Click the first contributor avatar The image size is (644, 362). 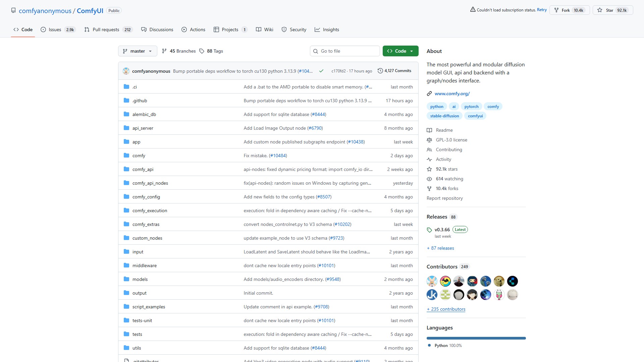pos(432,281)
